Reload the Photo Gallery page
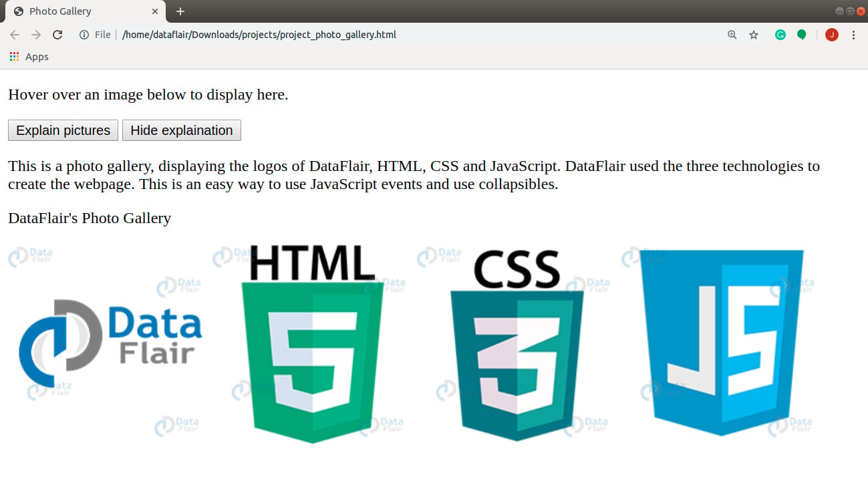The width and height of the screenshot is (868, 495). [57, 35]
